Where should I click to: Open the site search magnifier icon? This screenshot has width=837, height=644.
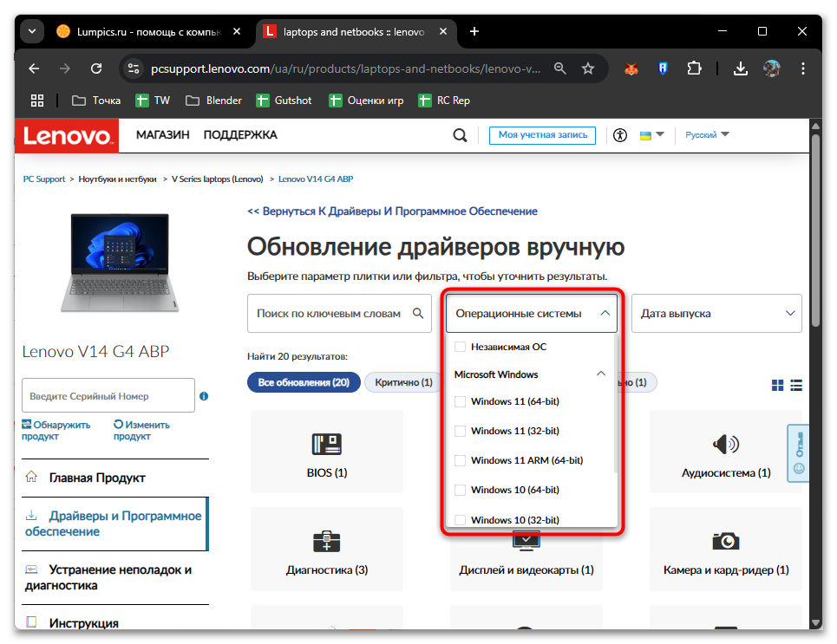[460, 135]
